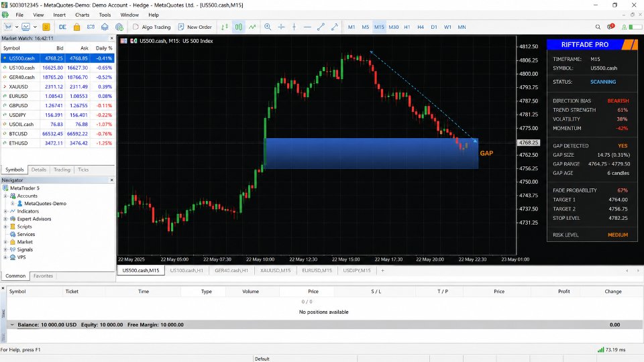This screenshot has height=362, width=644.
Task: Open the Favorites tab in Navigator
Action: pyautogui.click(x=43, y=276)
